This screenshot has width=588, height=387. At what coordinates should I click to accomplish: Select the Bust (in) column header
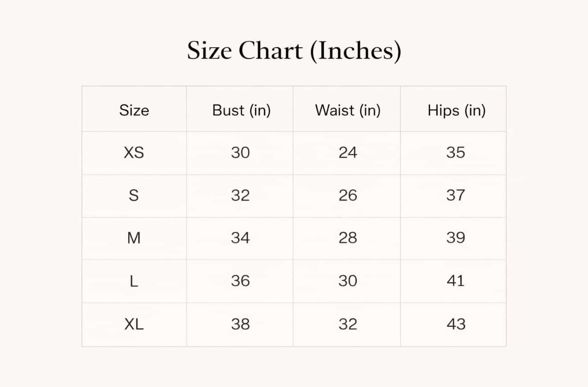point(241,110)
